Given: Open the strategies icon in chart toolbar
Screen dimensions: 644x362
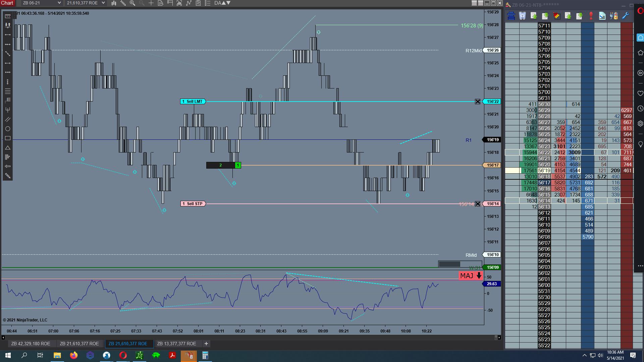Looking at the screenshot, I should (x=198, y=3).
